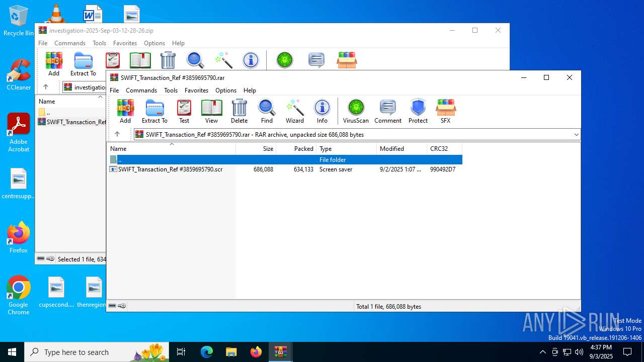Open File menu in investigation zip window

[43, 43]
